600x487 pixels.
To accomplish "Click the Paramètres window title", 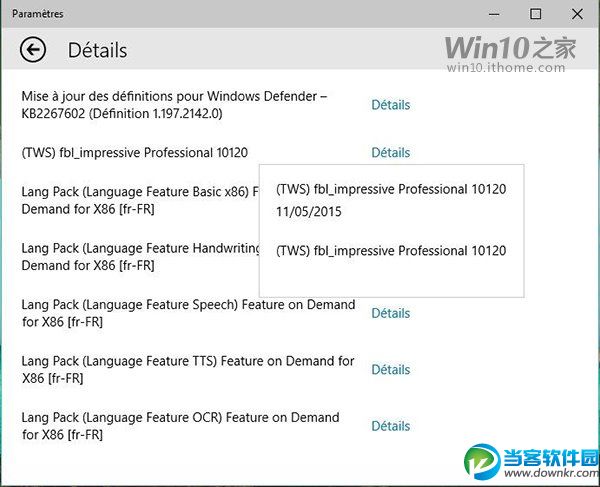I will point(38,14).
